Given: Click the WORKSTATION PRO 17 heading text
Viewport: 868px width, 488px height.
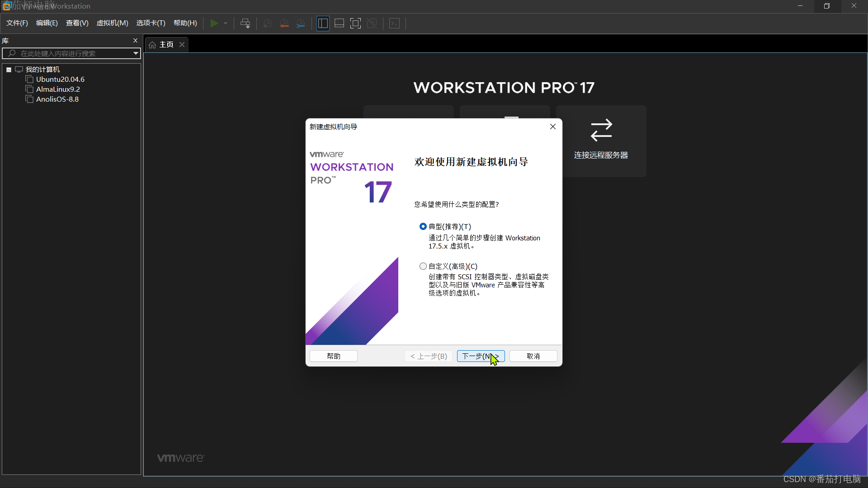Looking at the screenshot, I should pos(504,88).
